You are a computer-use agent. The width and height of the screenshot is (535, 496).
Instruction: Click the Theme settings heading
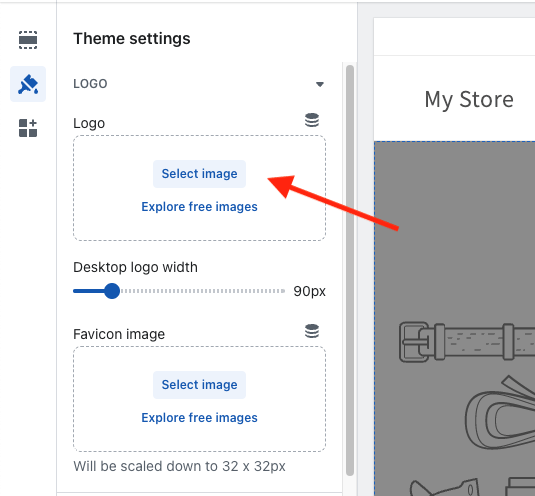pos(132,38)
